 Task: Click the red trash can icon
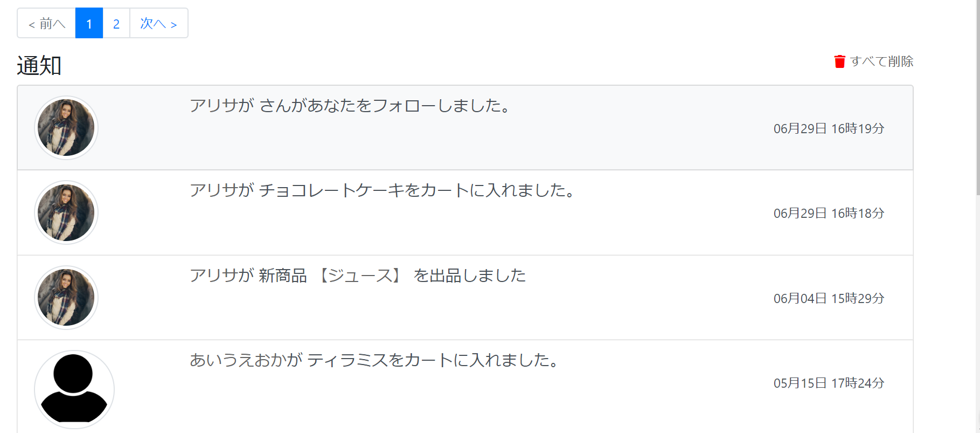(839, 61)
